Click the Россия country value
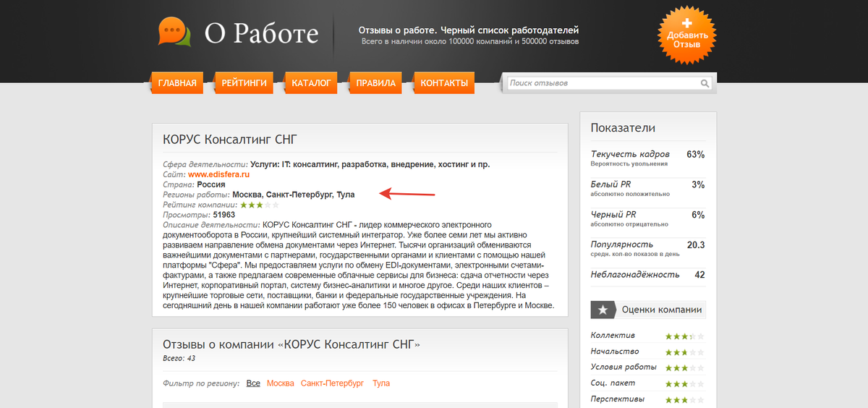 tap(211, 184)
